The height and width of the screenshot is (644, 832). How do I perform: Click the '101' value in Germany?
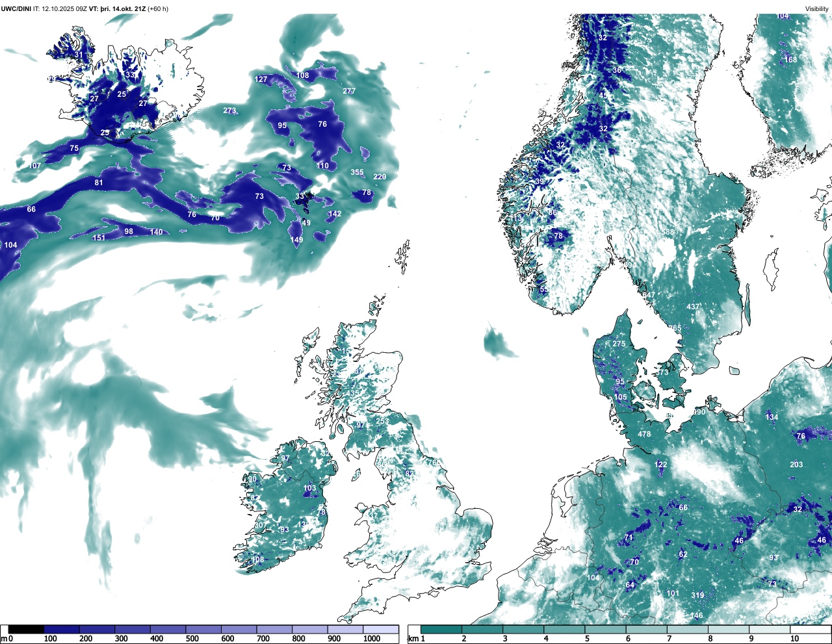click(673, 593)
